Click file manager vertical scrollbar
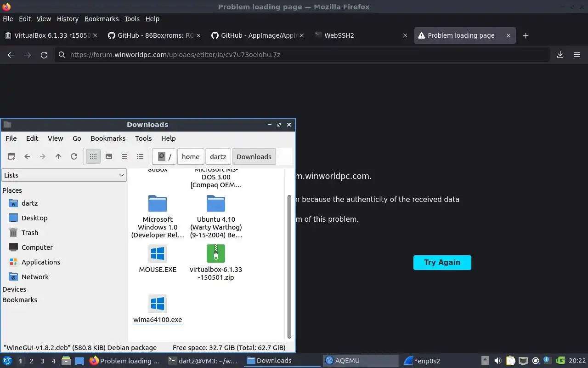Viewport: 588px width, 368px height. (x=289, y=267)
